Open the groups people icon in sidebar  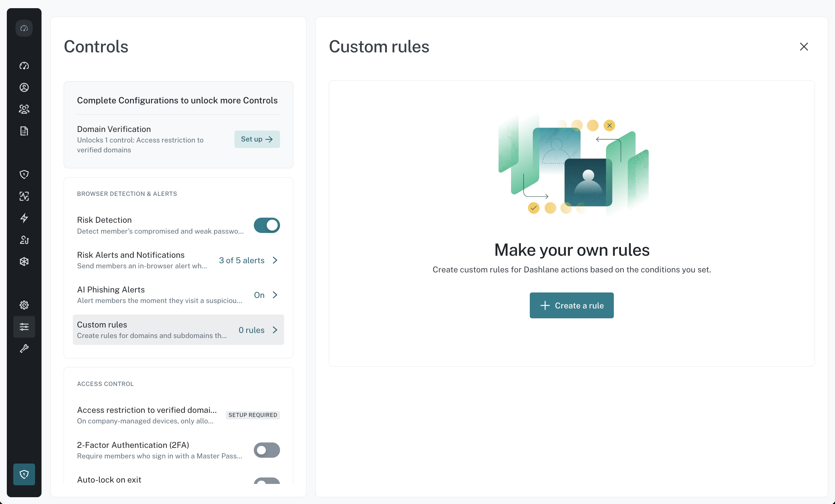[24, 109]
